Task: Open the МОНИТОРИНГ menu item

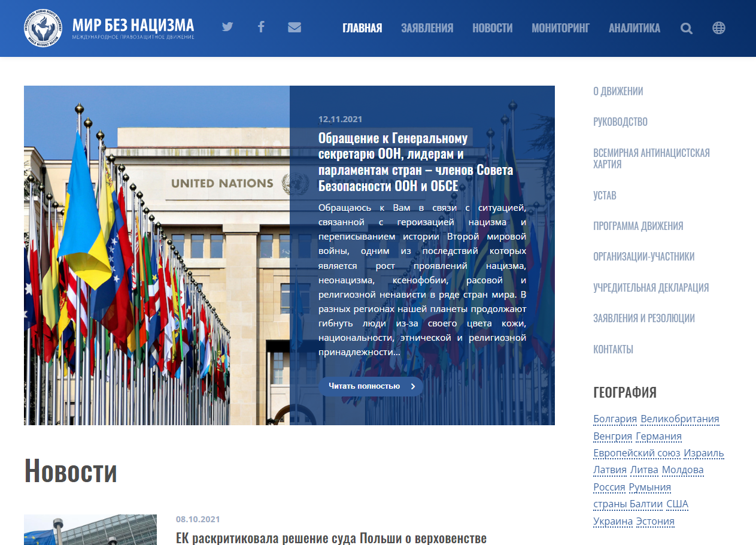Action: pyautogui.click(x=560, y=28)
